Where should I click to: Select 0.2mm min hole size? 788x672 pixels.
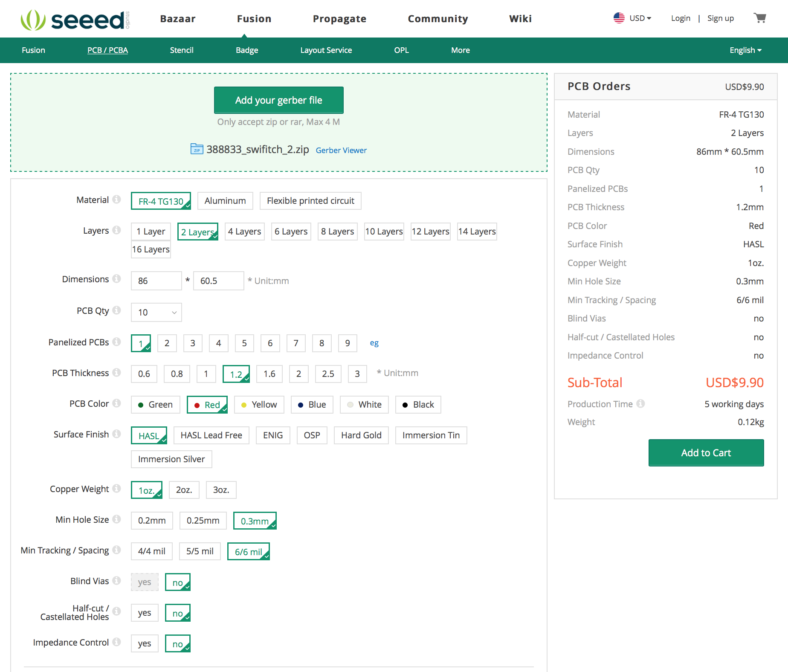pyautogui.click(x=152, y=521)
